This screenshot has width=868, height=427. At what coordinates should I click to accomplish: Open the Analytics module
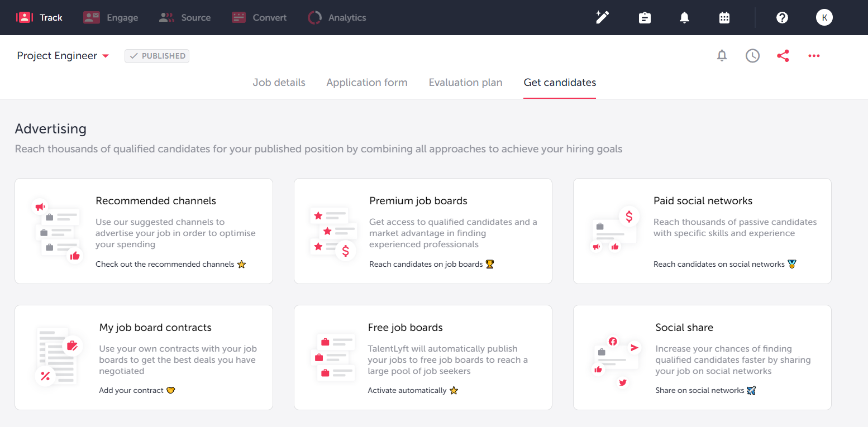tap(337, 17)
